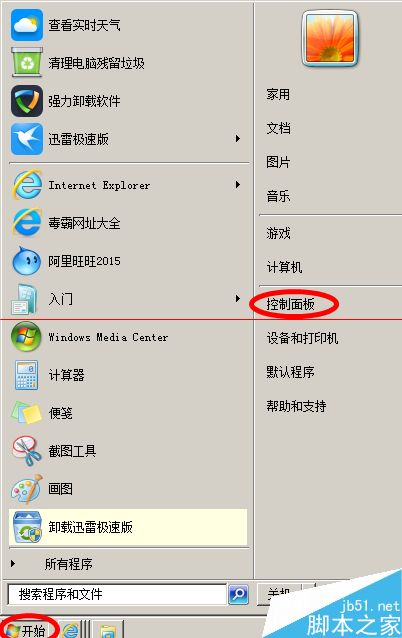Click the 开始 start button
Image resolution: width=402 pixels, height=638 pixels.
click(x=28, y=629)
